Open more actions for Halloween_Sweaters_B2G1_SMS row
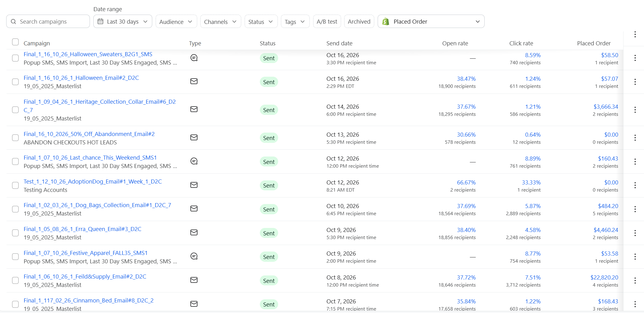Screen dimensions: 644x313 [x=635, y=58]
